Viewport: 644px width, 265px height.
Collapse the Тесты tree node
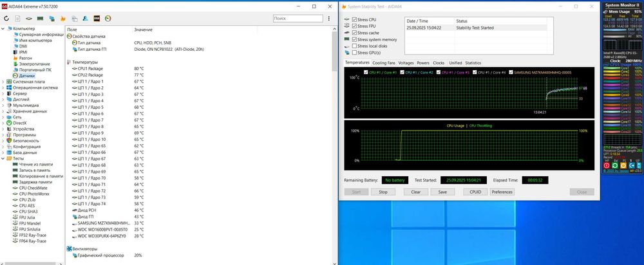[3, 158]
